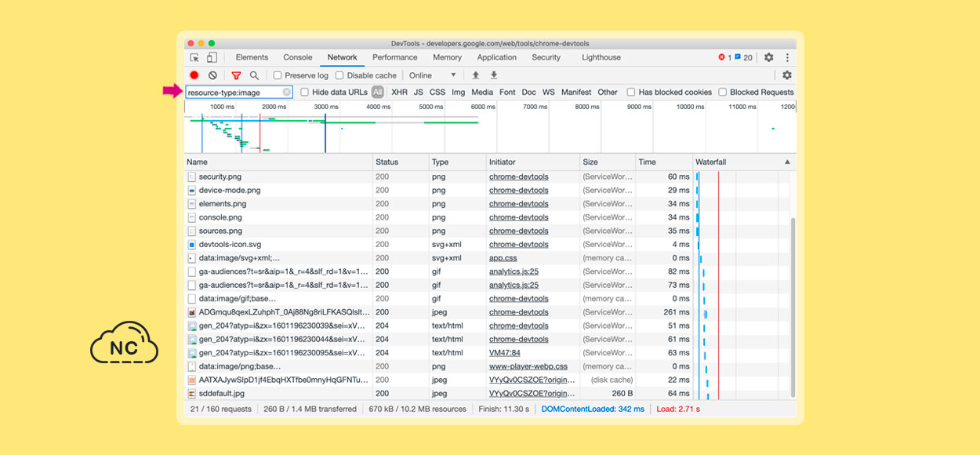
Task: Filter requests by JS type
Action: pos(419,93)
